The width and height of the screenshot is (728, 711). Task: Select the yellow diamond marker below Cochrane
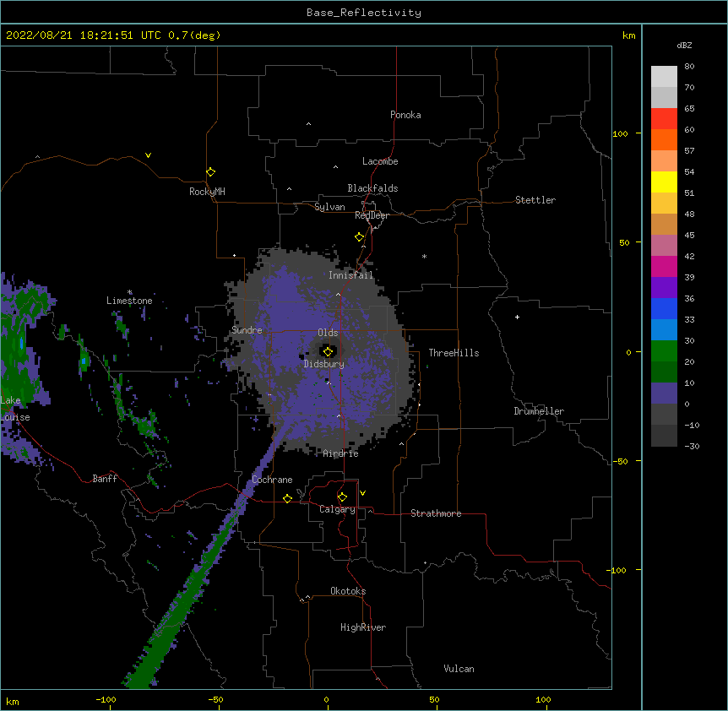point(287,498)
